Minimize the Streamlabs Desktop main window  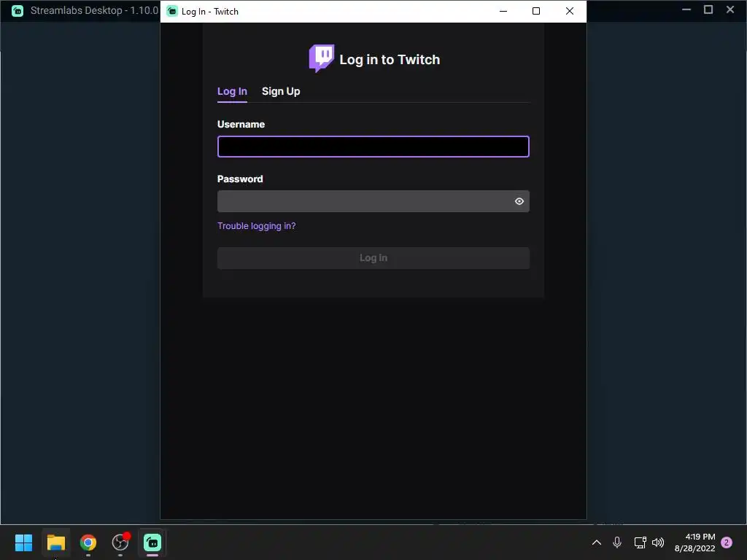tap(686, 9)
